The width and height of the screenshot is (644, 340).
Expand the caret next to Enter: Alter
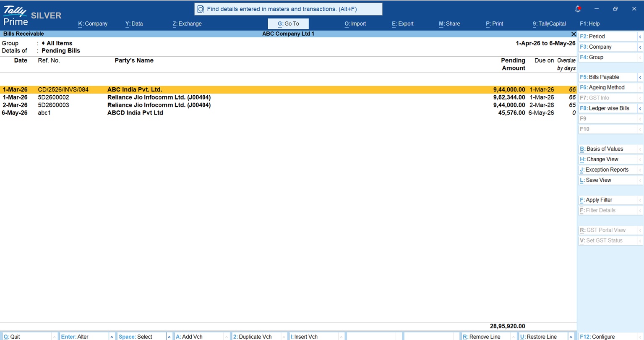(x=112, y=337)
